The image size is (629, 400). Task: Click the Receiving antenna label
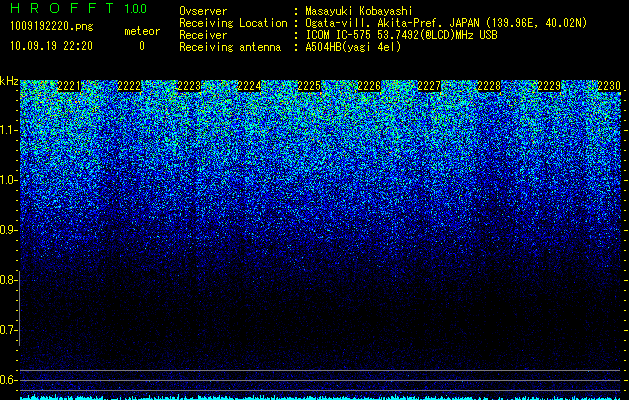click(x=230, y=47)
